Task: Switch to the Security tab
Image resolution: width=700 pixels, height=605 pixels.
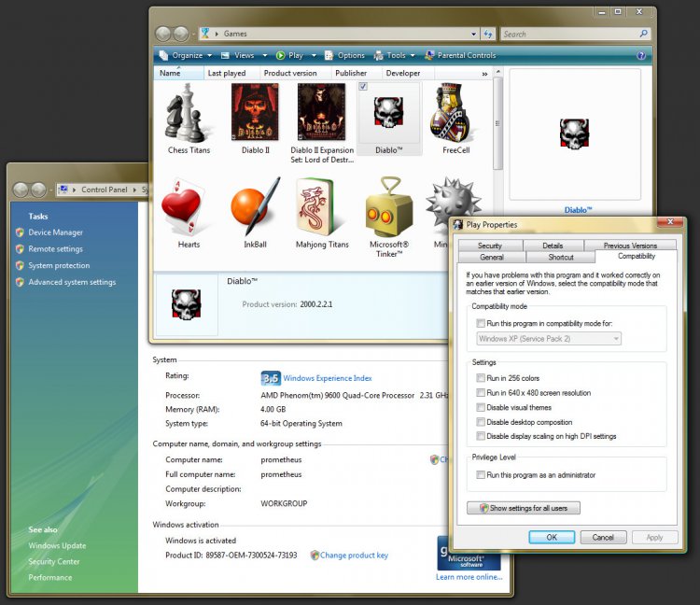Action: tap(490, 246)
